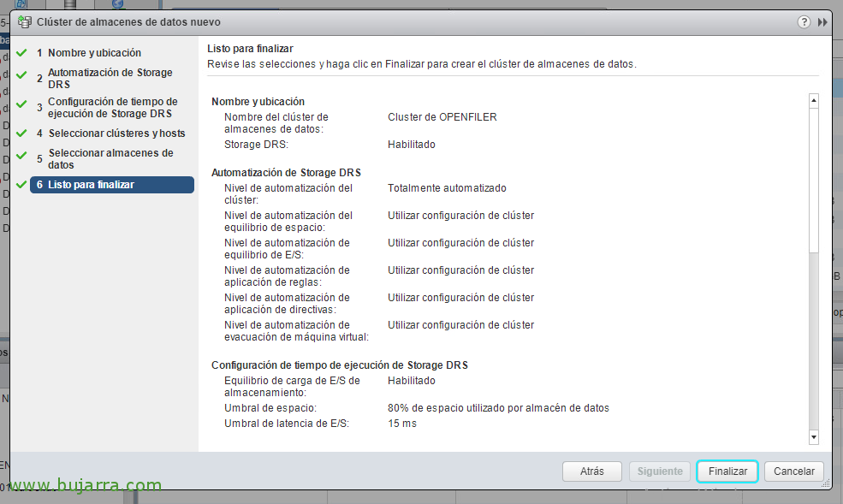Click green checkmark next to Nombre y ubicación
Screen dimensions: 843x504
point(21,53)
